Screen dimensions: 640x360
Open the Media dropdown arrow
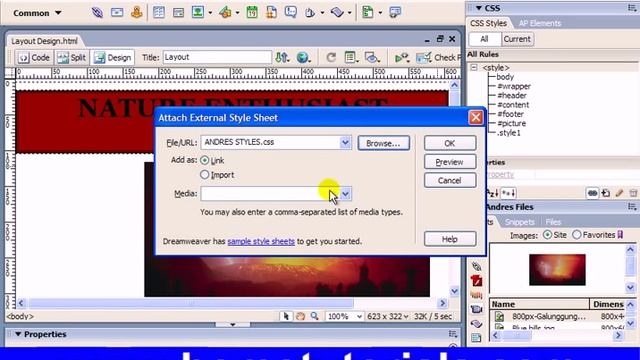345,194
